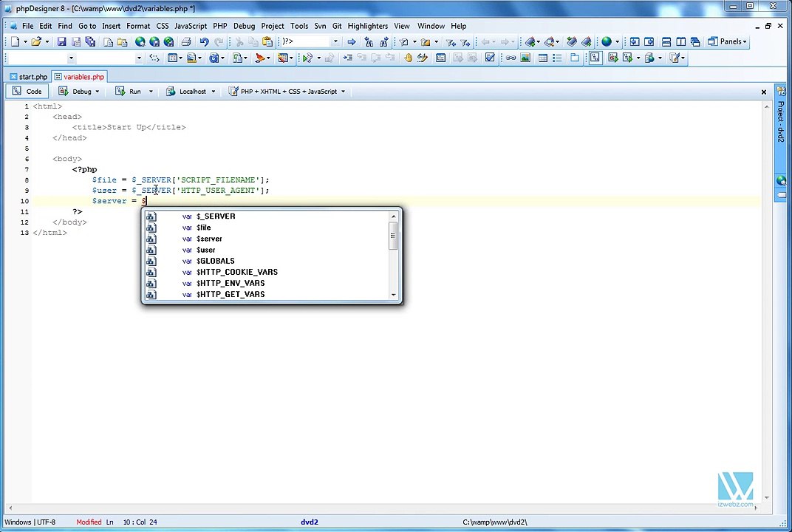The height and width of the screenshot is (532, 792).
Task: Select $HTTP_GET_VARS from autocomplete list
Action: [x=267, y=294]
